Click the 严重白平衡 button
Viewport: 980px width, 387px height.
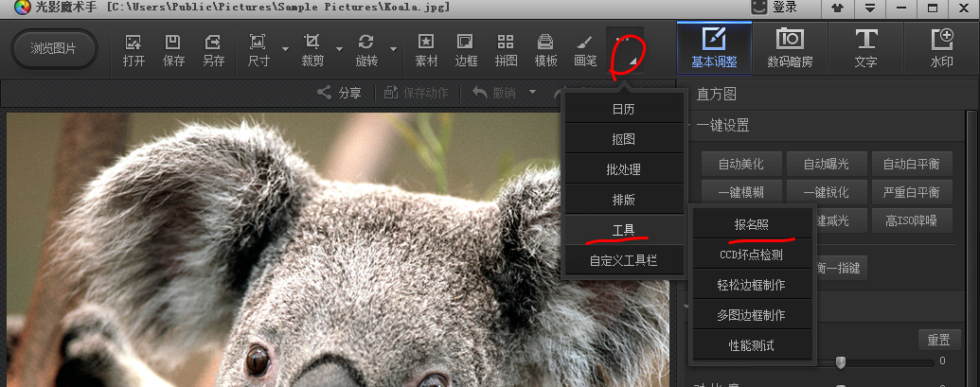(x=911, y=192)
